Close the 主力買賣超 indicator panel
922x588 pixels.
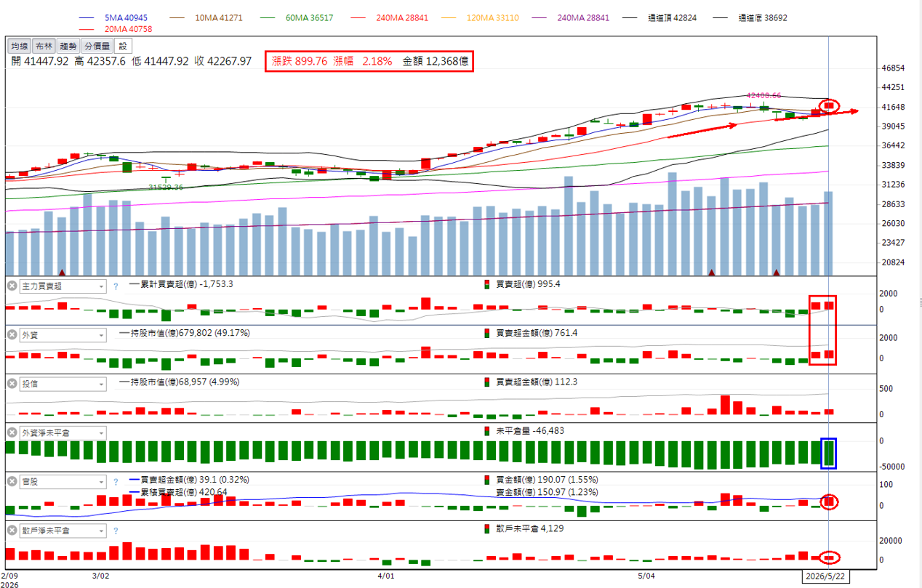pyautogui.click(x=12, y=286)
